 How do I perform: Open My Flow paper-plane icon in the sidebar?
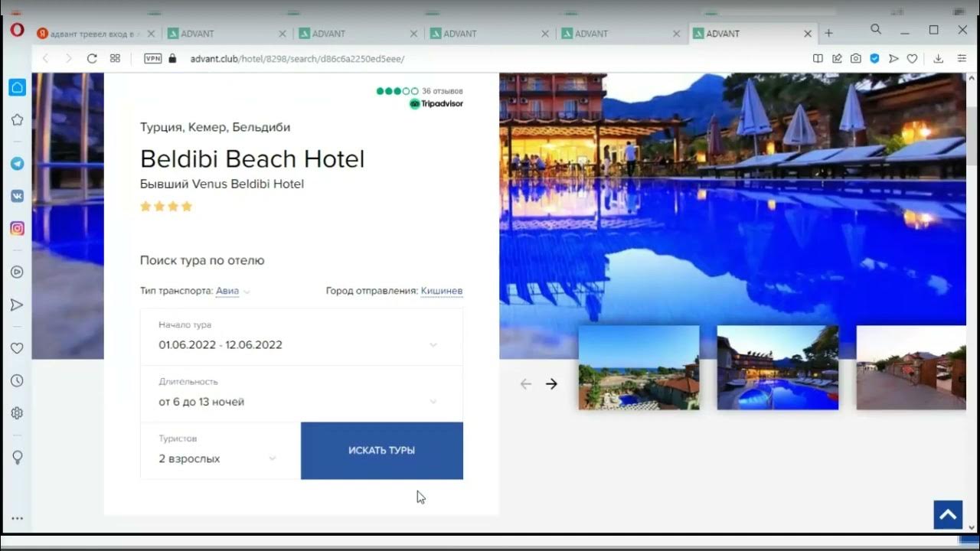click(x=17, y=305)
